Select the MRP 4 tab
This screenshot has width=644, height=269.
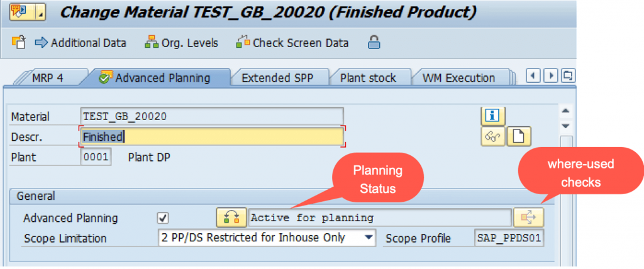(48, 78)
